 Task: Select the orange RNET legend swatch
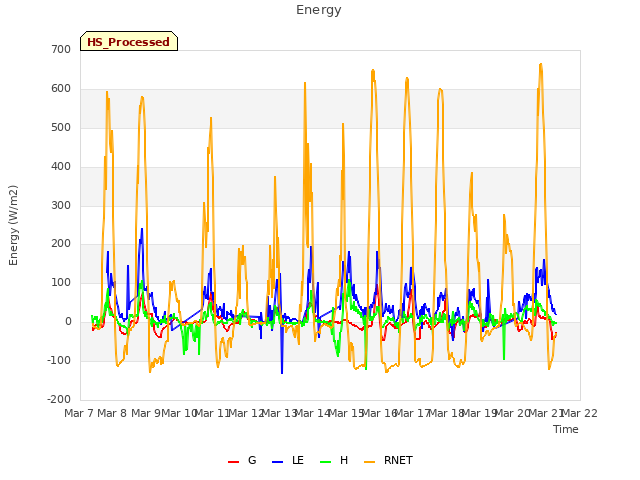pyautogui.click(x=369, y=462)
